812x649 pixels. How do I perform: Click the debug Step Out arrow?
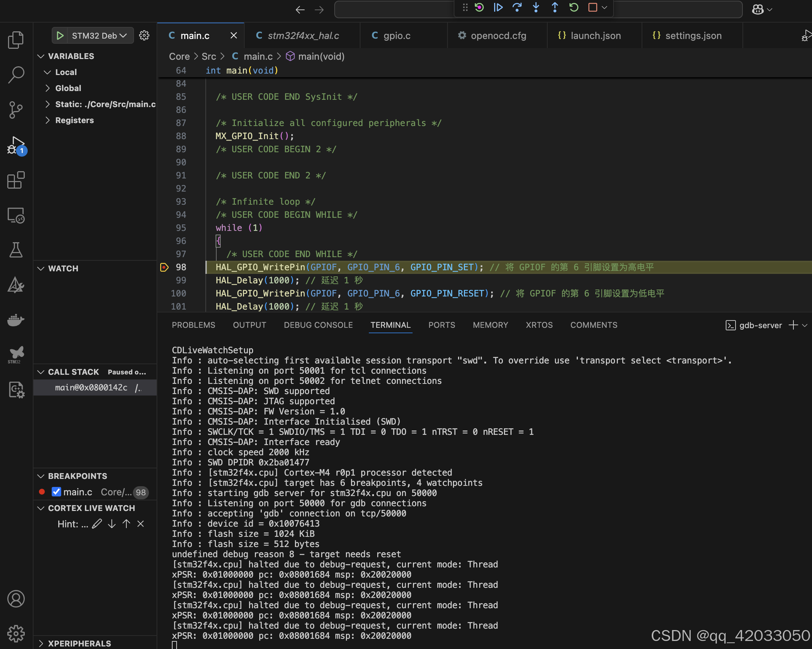(555, 7)
